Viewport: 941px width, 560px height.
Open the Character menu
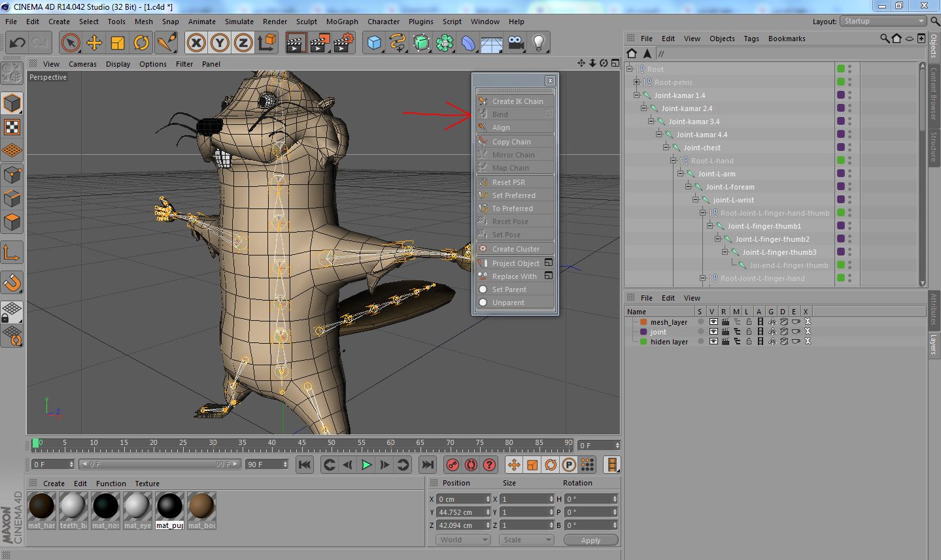point(383,22)
